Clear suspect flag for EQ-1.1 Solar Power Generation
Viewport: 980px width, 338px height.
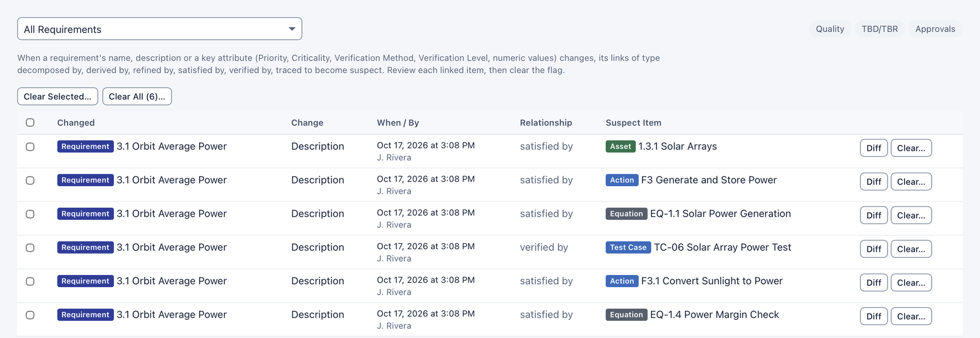911,216
